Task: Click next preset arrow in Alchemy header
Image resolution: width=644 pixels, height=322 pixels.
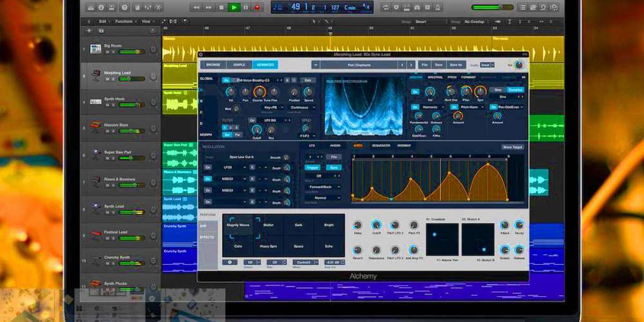Action: pos(411,64)
